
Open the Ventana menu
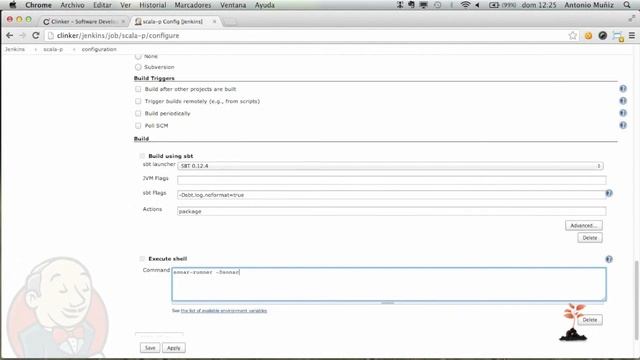(x=233, y=5)
